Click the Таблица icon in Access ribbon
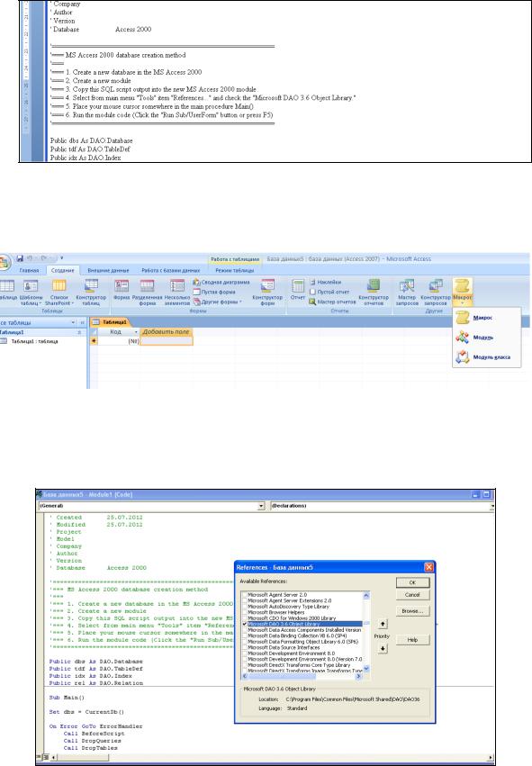 pyautogui.click(x=7, y=293)
